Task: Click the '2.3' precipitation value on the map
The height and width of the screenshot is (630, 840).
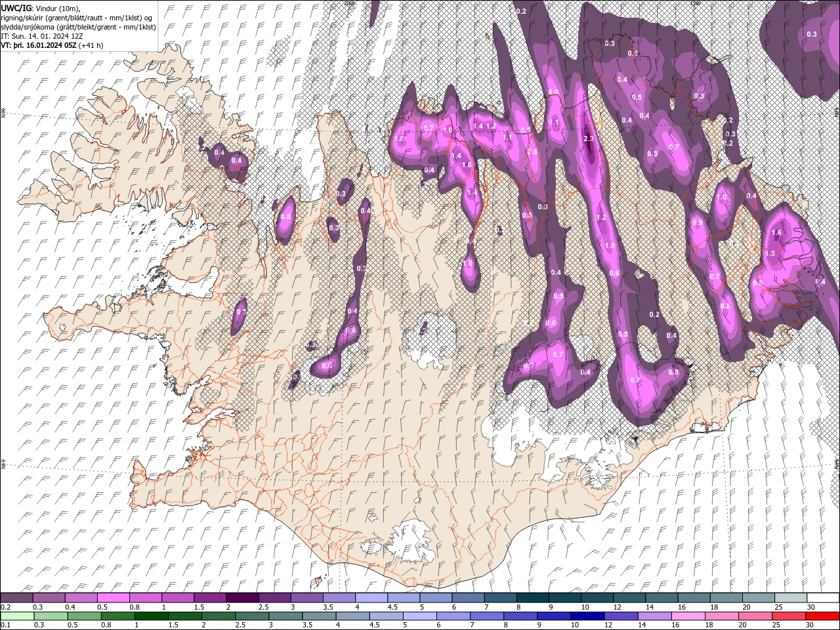Action: tap(589, 139)
